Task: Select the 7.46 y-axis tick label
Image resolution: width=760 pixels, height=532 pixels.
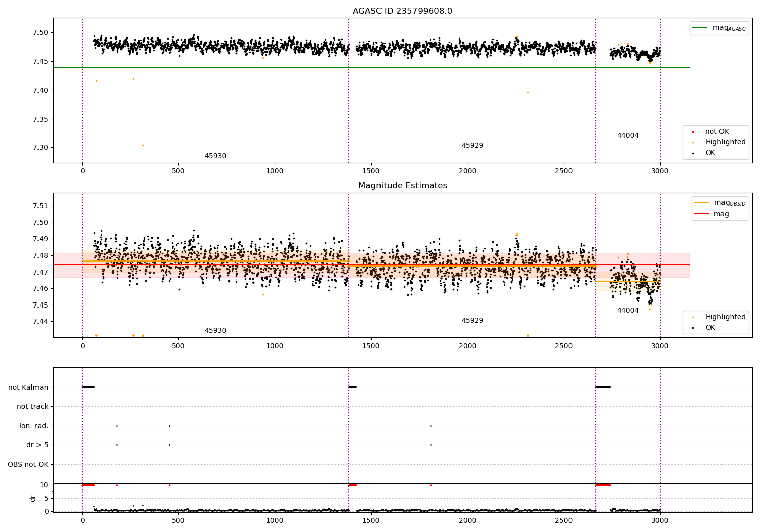Action: coord(40,288)
